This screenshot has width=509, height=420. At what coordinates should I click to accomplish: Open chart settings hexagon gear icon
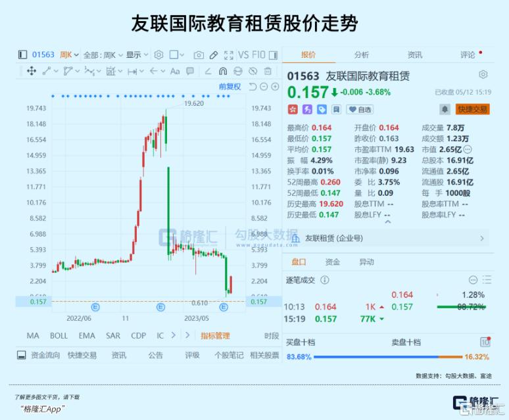click(x=158, y=55)
